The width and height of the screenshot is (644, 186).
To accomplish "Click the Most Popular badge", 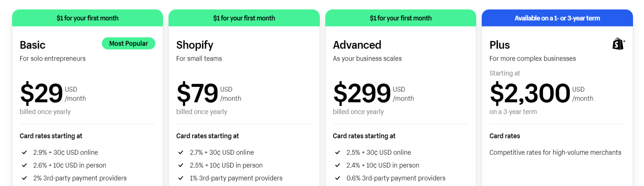I will [x=128, y=43].
